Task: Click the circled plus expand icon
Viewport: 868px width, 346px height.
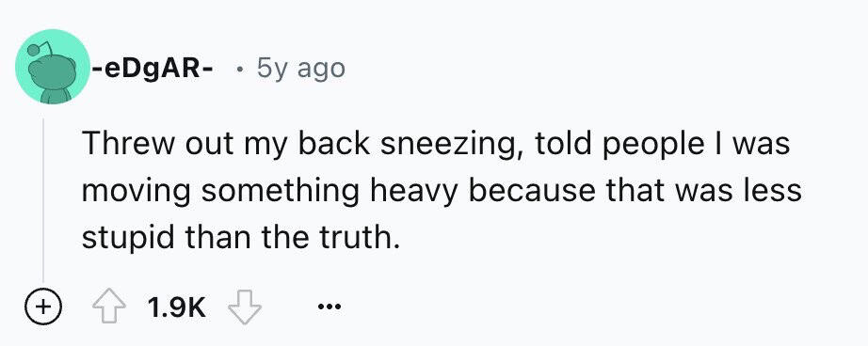Action: [x=42, y=305]
